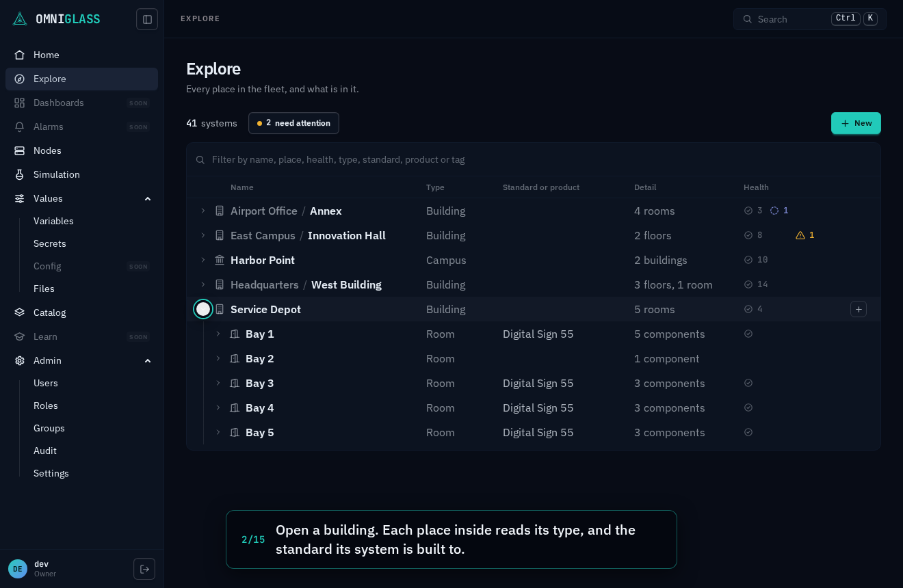Click the logout icon beside dev
The width and height of the screenshot is (903, 588).
pyautogui.click(x=144, y=569)
